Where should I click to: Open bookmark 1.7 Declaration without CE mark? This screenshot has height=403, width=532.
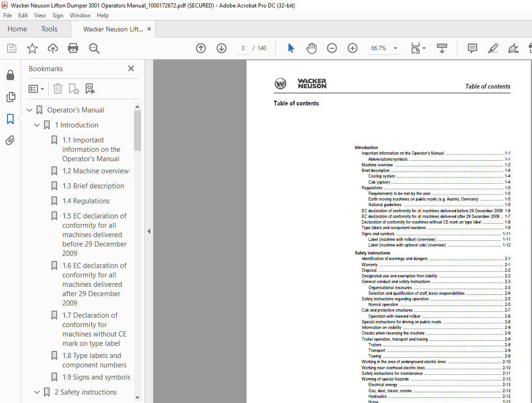94,329
